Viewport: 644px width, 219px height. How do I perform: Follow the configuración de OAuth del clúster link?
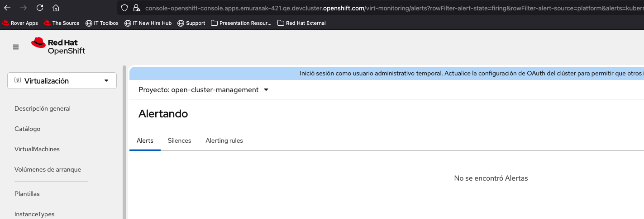[527, 73]
